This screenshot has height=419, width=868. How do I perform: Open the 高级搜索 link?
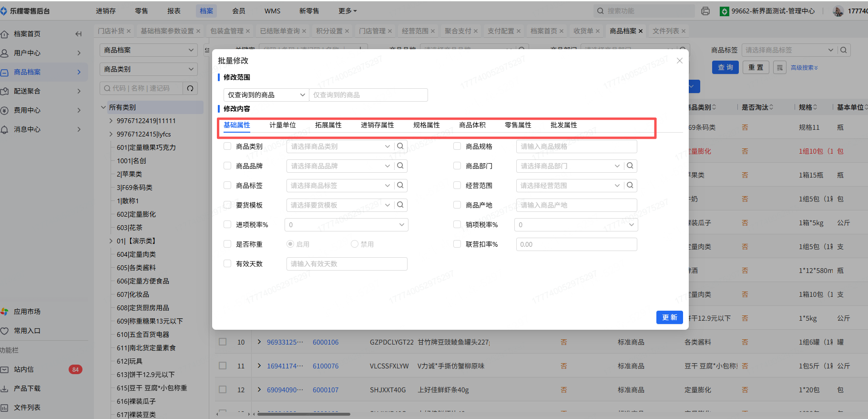804,68
